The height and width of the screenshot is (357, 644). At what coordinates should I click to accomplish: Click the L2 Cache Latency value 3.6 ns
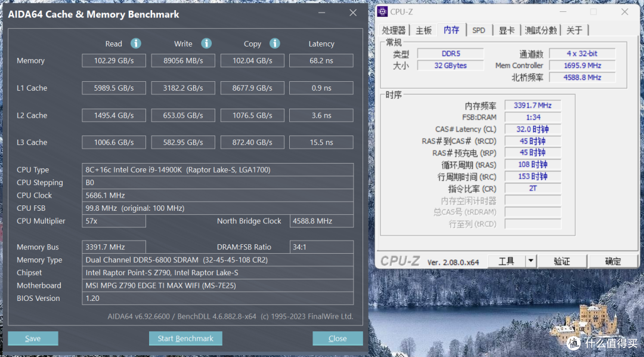click(321, 115)
